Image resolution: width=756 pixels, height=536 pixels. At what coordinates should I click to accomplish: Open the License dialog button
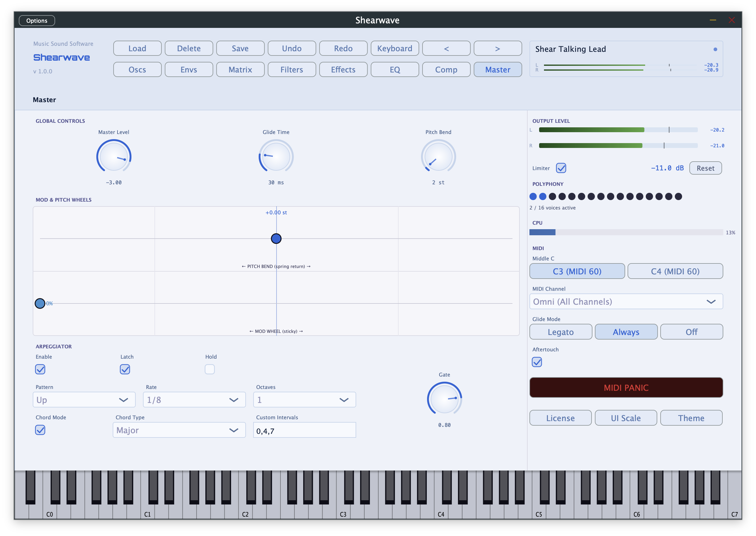[x=560, y=418]
